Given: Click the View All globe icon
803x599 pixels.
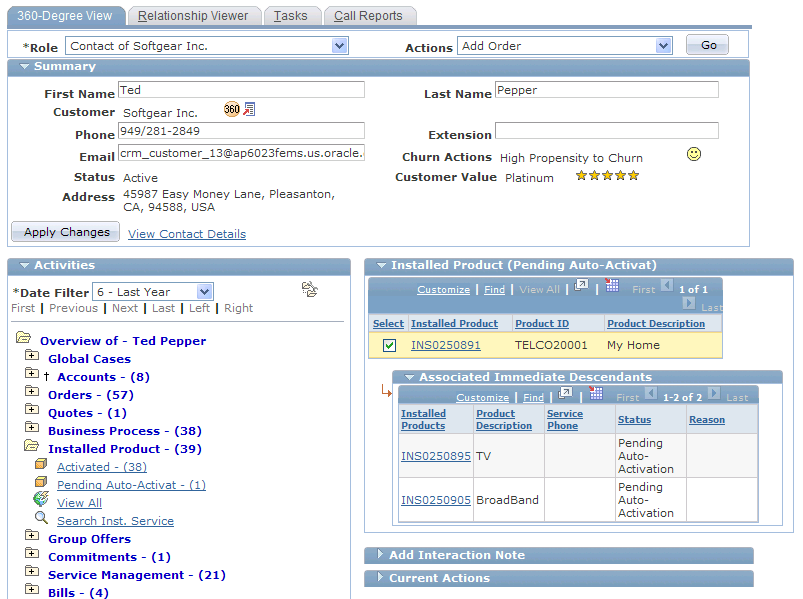Looking at the screenshot, I should 41,499.
